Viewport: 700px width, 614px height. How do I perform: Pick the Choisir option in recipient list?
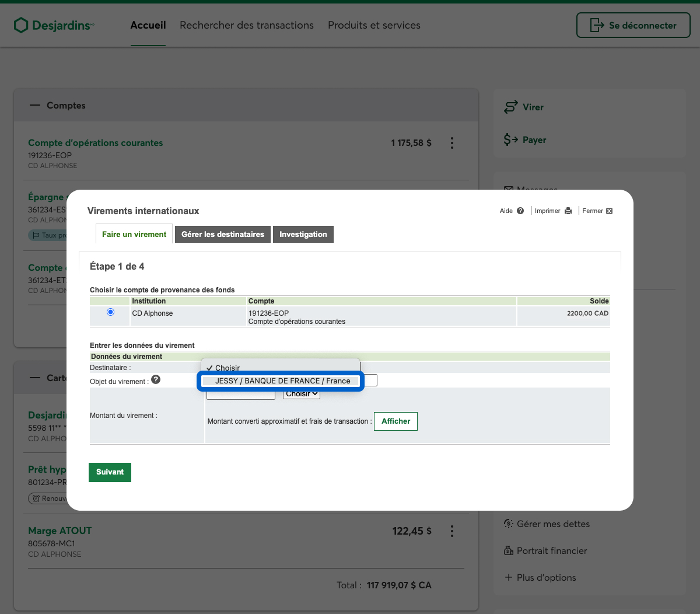pyautogui.click(x=228, y=368)
